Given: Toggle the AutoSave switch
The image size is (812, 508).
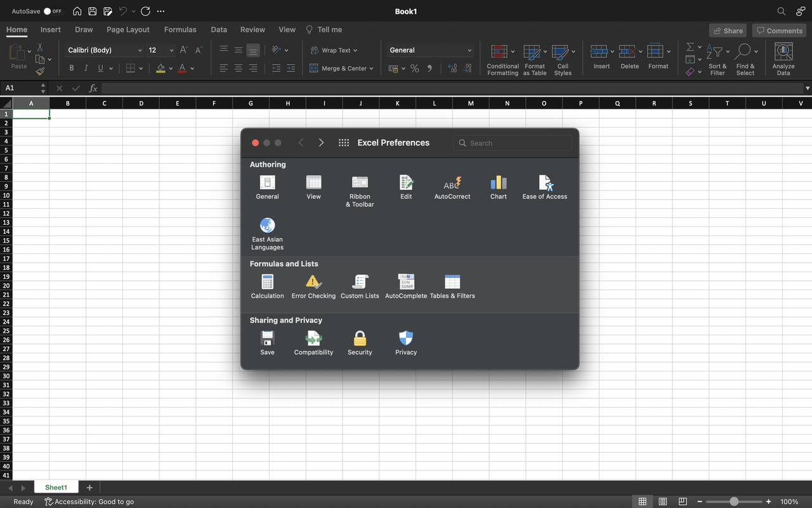Looking at the screenshot, I should point(53,11).
